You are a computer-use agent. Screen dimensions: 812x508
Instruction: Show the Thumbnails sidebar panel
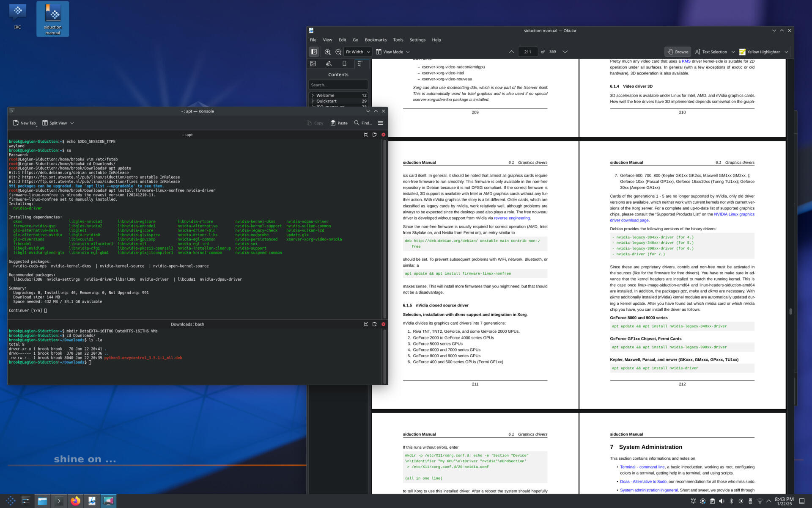tap(313, 63)
